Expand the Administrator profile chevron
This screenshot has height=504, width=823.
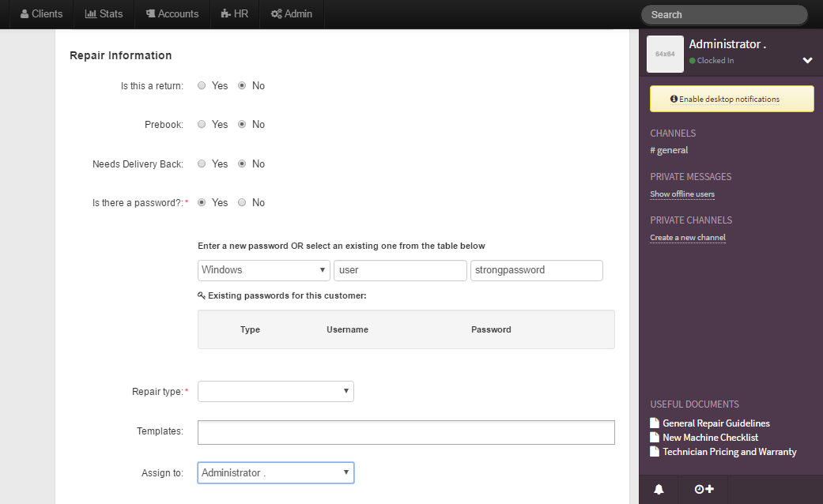807,60
